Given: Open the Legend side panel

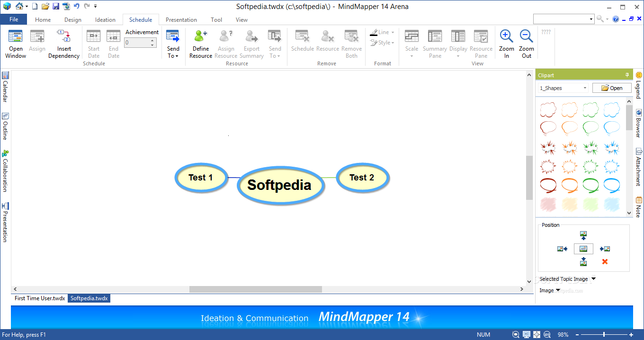Looking at the screenshot, I should (x=639, y=85).
